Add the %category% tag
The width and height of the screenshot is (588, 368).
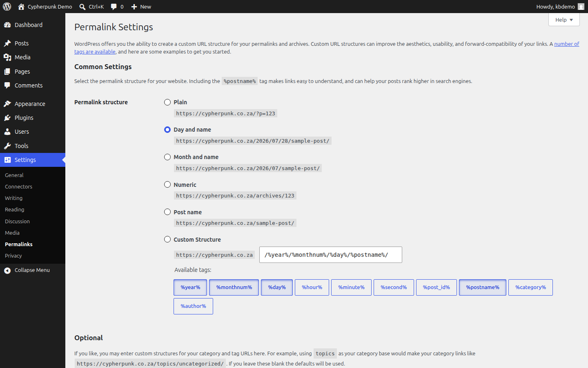tap(530, 287)
